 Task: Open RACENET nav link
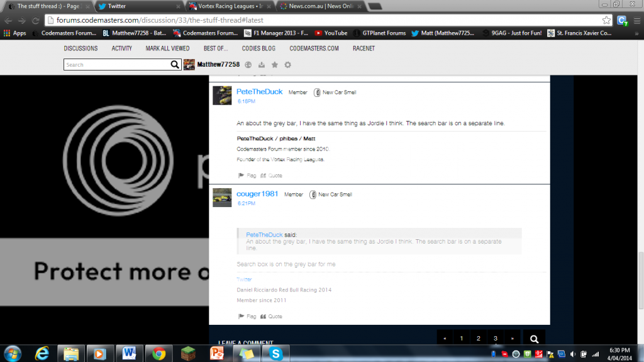click(x=364, y=48)
